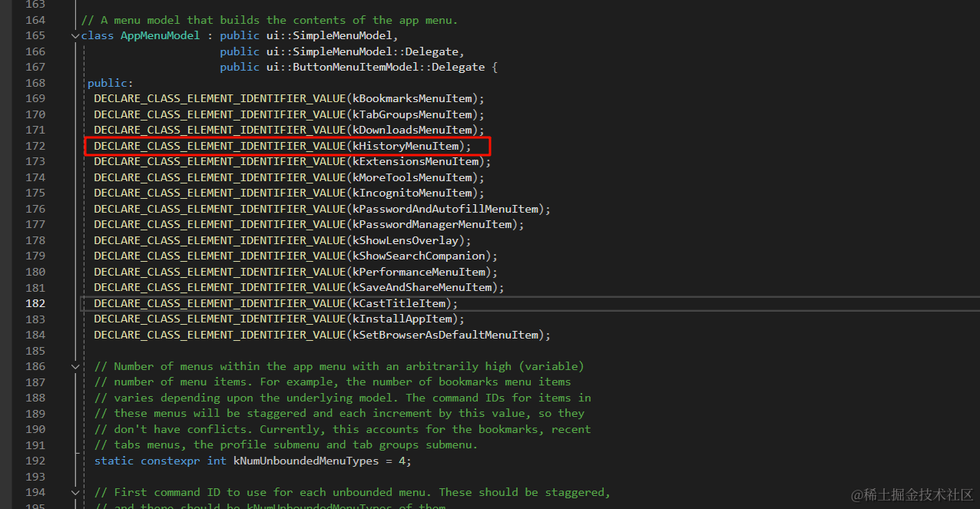The width and height of the screenshot is (980, 509).
Task: Click line number 165 in gutter
Action: click(35, 36)
